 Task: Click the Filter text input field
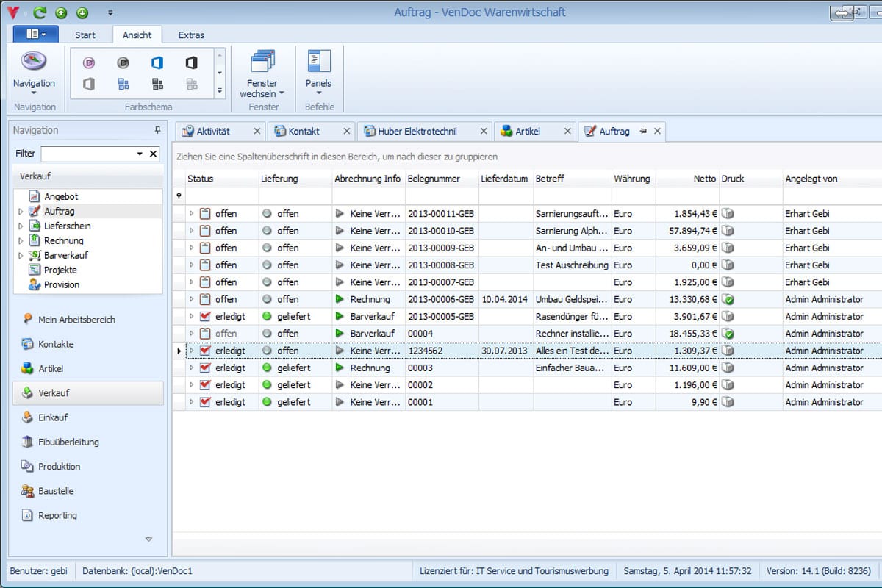87,154
